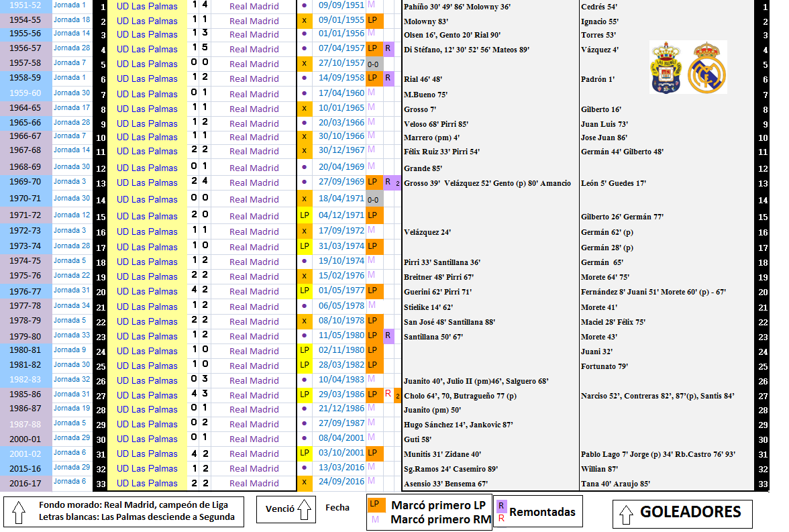Click the red R marker in 1985-86 row
The image size is (789, 532).
coord(388,394)
